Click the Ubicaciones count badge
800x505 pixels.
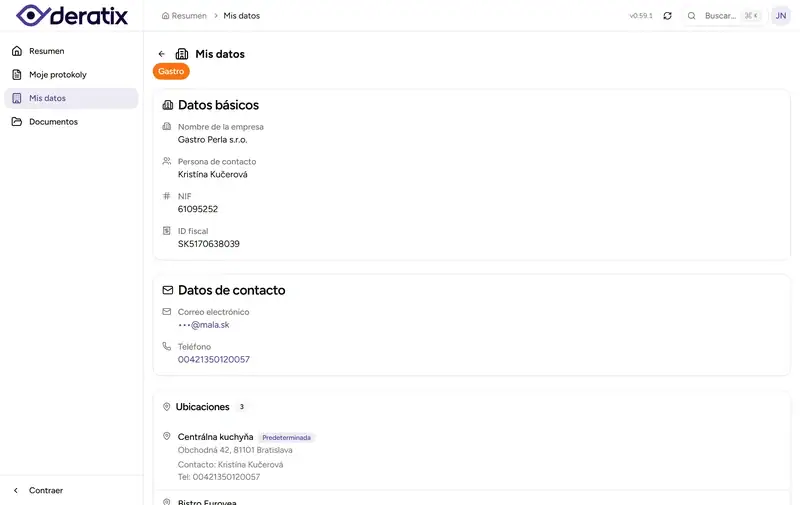[x=241, y=407]
